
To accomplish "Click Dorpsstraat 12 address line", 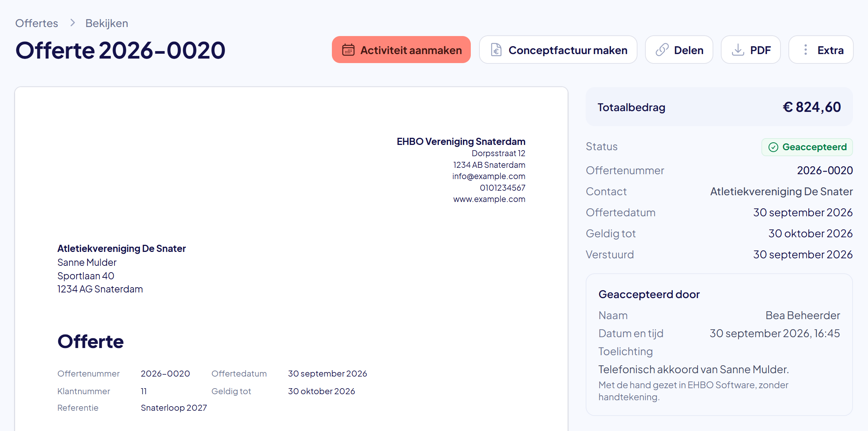I will click(498, 153).
